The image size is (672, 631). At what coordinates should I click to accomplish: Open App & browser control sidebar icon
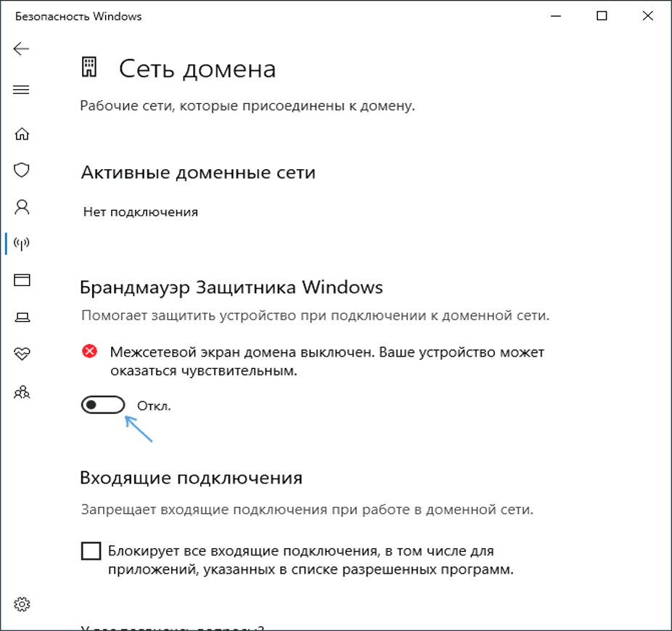[x=22, y=280]
